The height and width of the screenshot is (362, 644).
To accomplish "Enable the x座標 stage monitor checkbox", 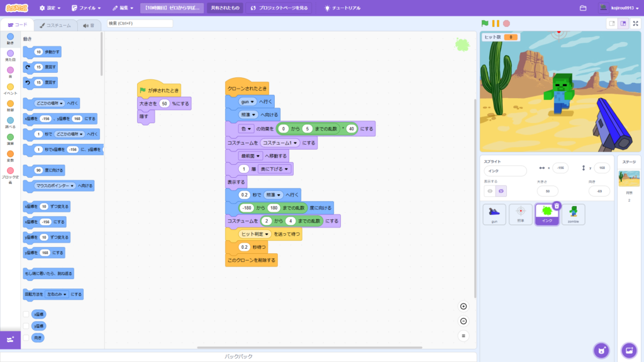I will click(26, 314).
